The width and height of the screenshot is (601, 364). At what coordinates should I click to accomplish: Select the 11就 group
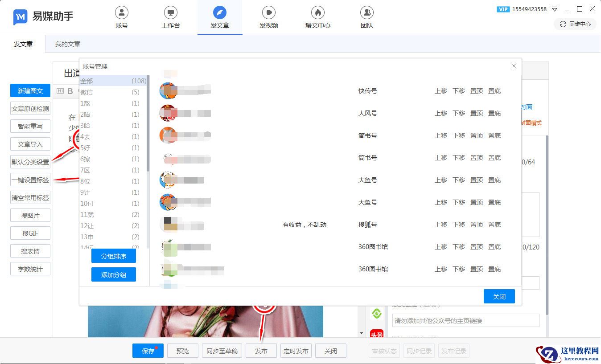[113, 214]
